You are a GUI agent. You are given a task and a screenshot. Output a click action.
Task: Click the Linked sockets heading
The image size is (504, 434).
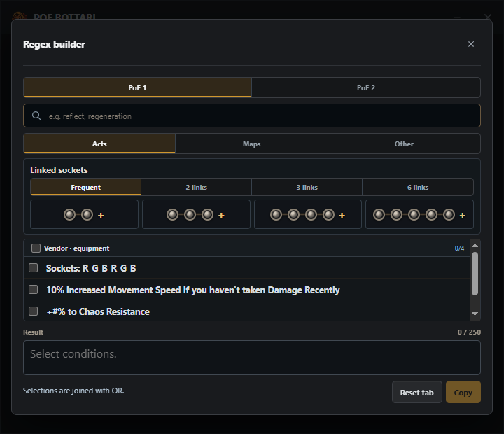[x=59, y=169]
